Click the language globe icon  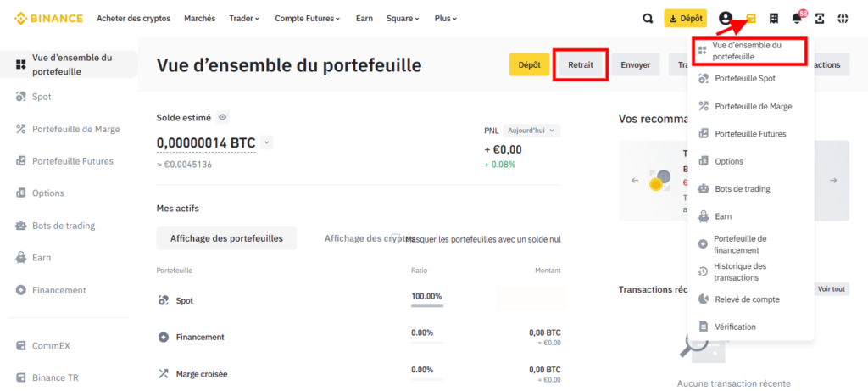pos(843,18)
